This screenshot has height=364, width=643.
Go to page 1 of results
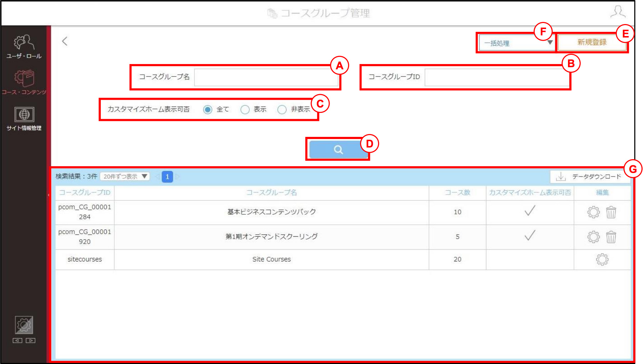167,177
